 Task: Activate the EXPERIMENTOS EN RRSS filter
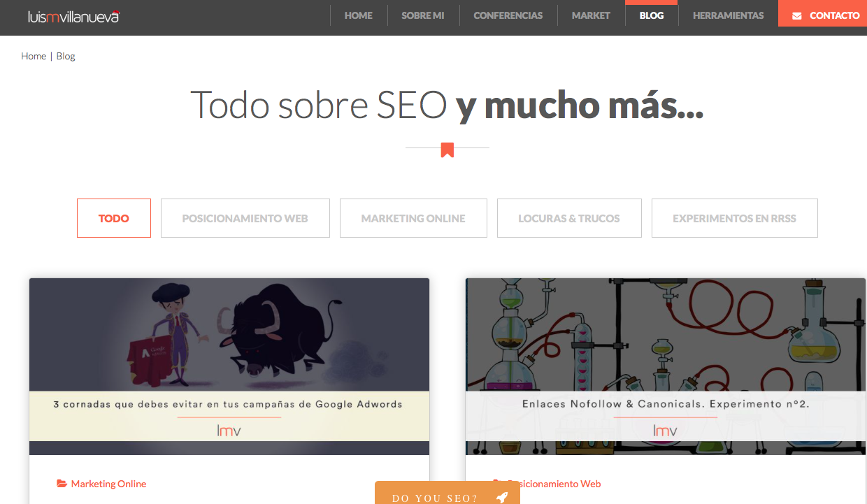(x=734, y=217)
